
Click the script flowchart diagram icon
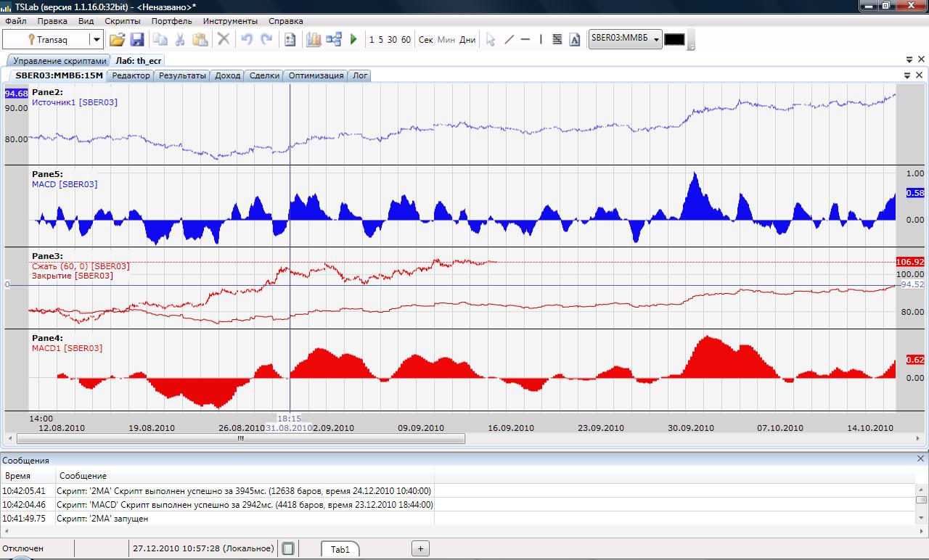pos(334,40)
